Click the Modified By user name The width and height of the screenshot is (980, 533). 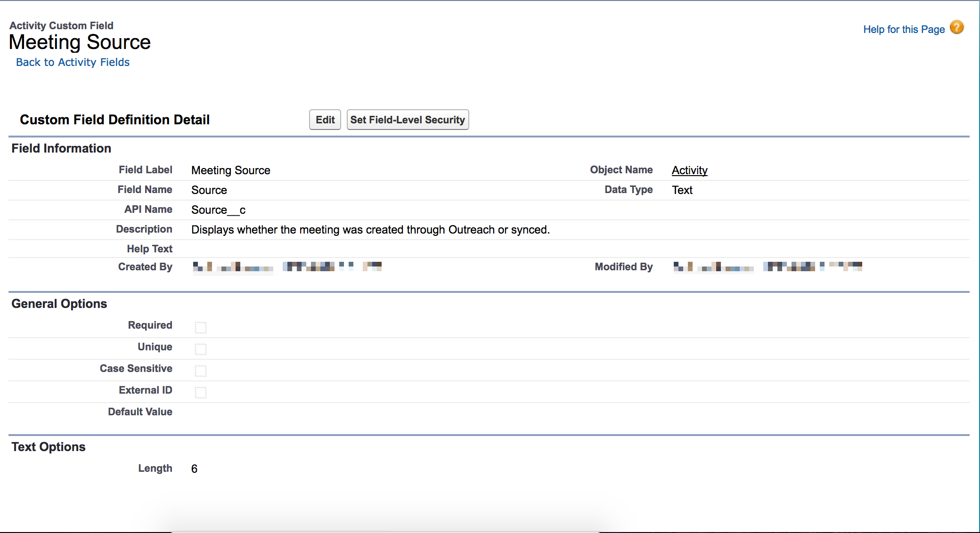point(714,267)
